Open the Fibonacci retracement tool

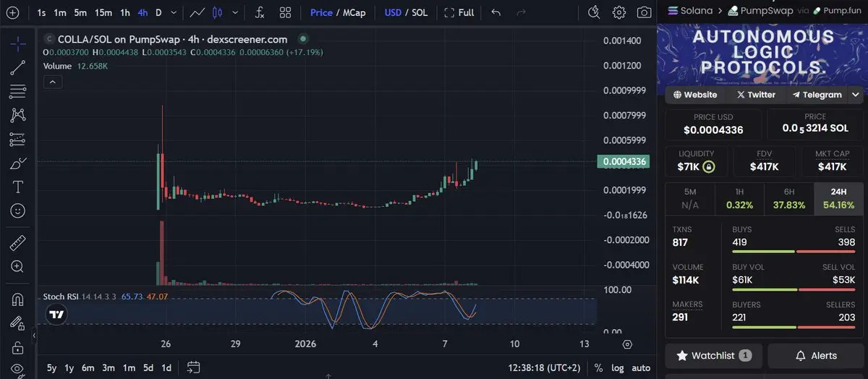click(x=18, y=91)
